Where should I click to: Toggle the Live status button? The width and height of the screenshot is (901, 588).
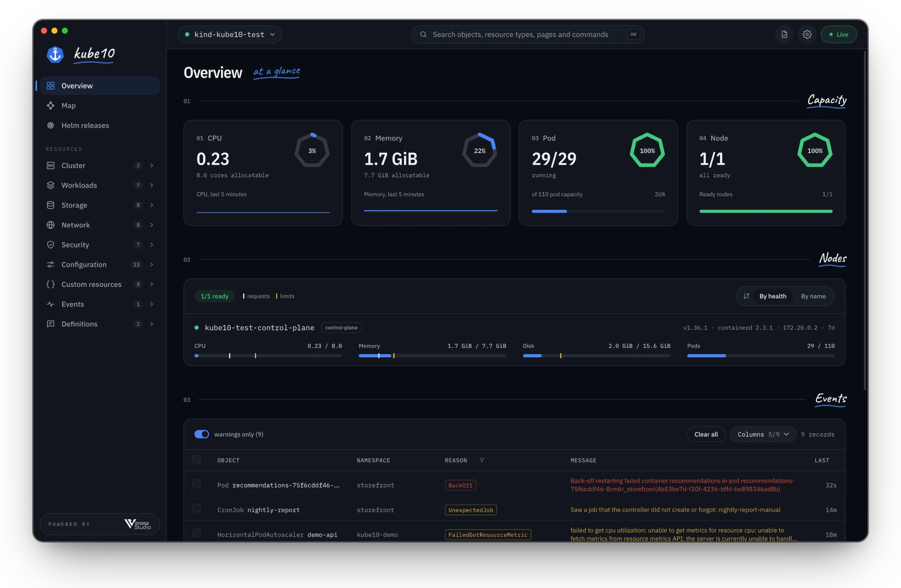[x=838, y=35]
